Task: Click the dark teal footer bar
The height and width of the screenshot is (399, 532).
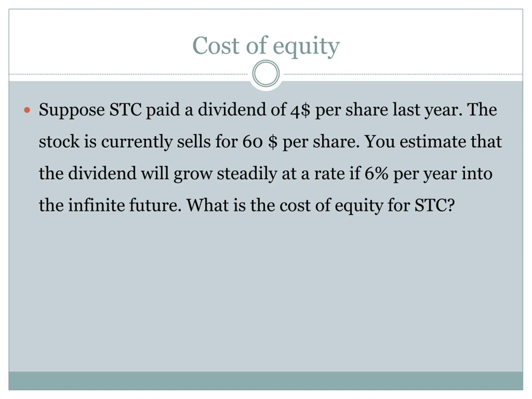Action: [266, 381]
